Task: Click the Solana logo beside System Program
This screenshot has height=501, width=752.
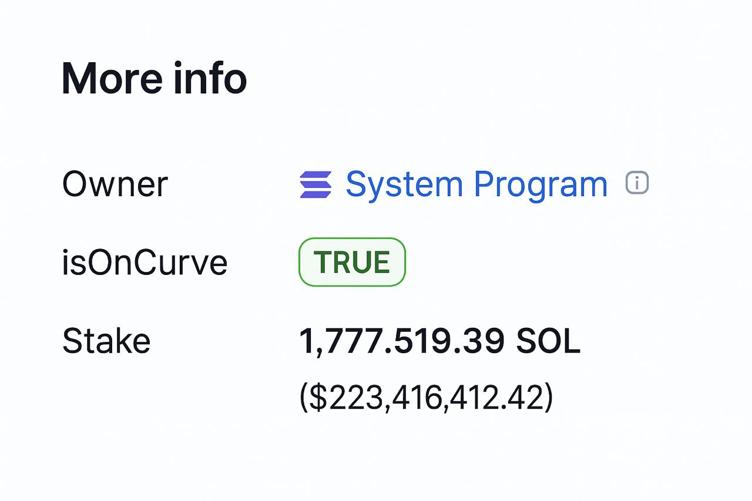Action: (316, 185)
